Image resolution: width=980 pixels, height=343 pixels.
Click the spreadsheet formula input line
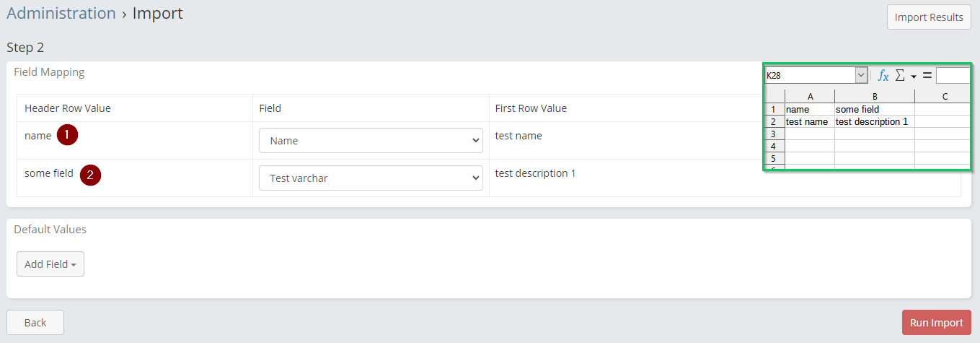953,75
